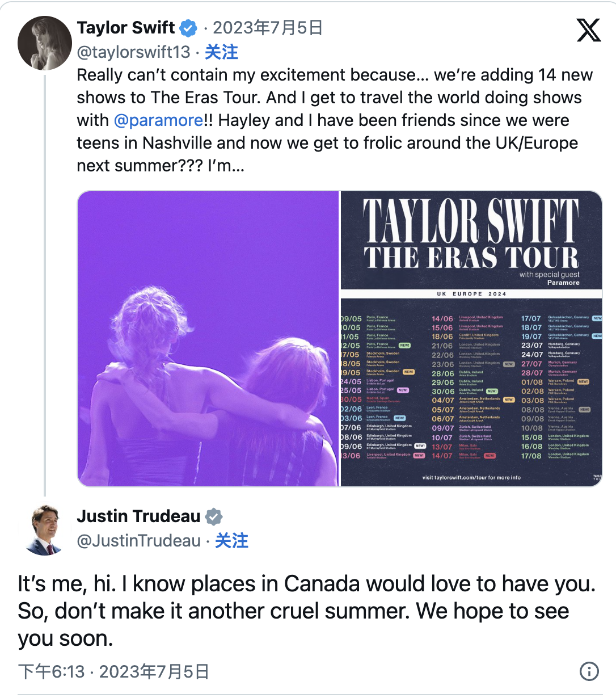The width and height of the screenshot is (616, 698).
Task: Open the info icon beside the timestamp
Action: (x=589, y=671)
